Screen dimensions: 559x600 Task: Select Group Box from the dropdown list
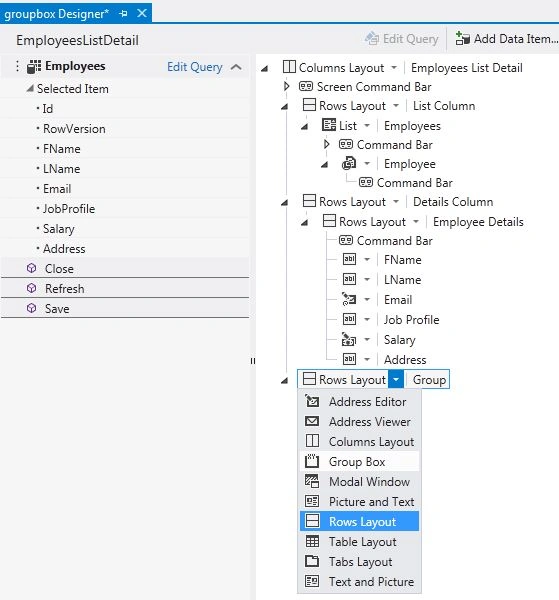(359, 461)
